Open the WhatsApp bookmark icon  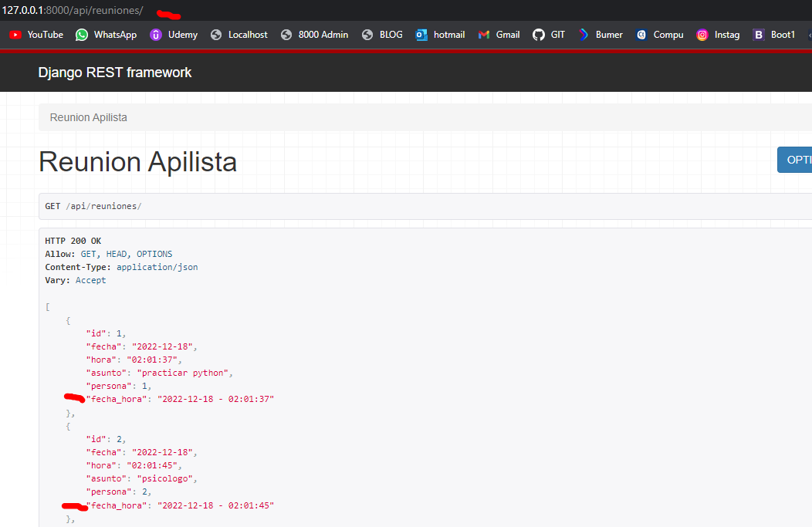82,35
